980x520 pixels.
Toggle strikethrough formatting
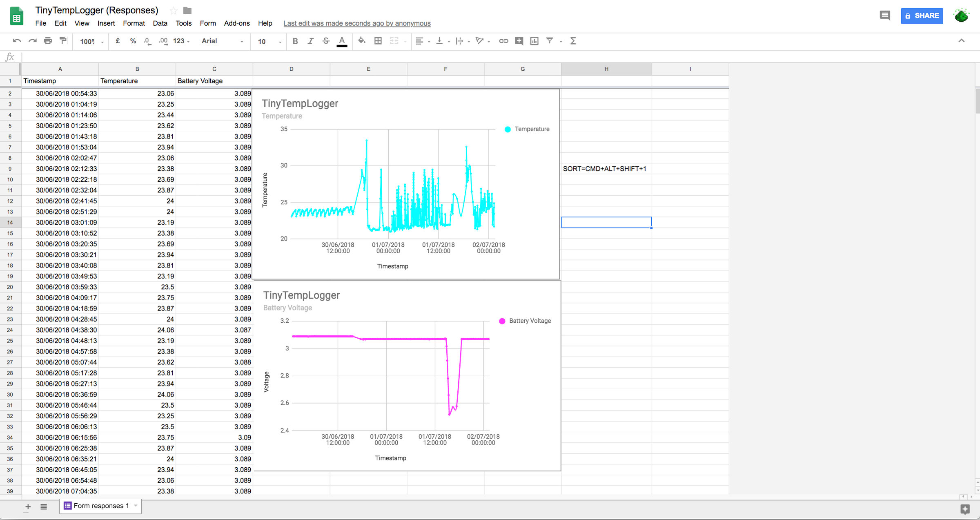point(326,41)
